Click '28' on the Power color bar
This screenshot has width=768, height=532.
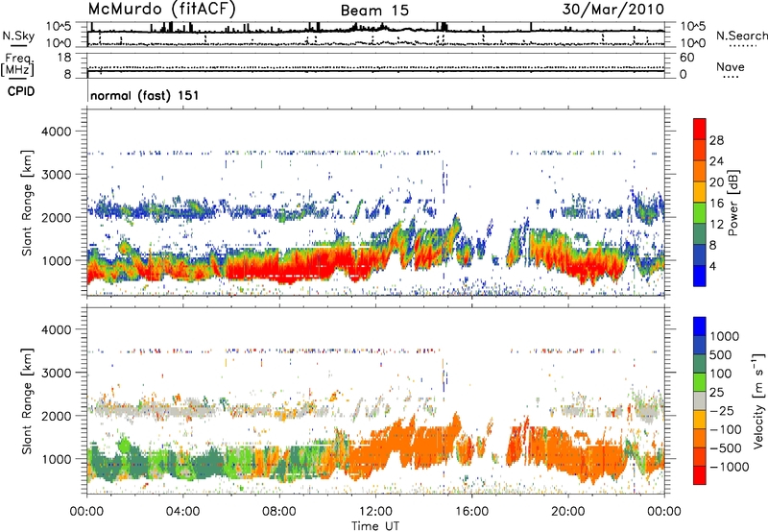[716, 140]
